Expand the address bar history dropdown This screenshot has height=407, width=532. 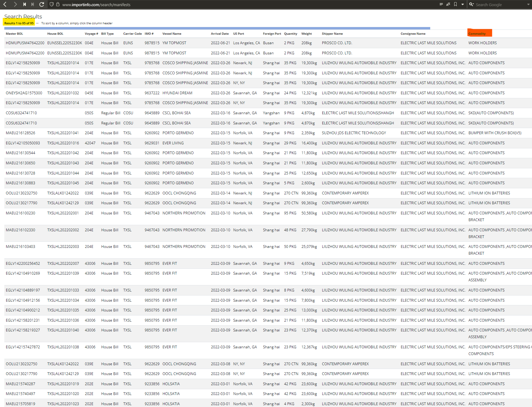[x=463, y=4]
